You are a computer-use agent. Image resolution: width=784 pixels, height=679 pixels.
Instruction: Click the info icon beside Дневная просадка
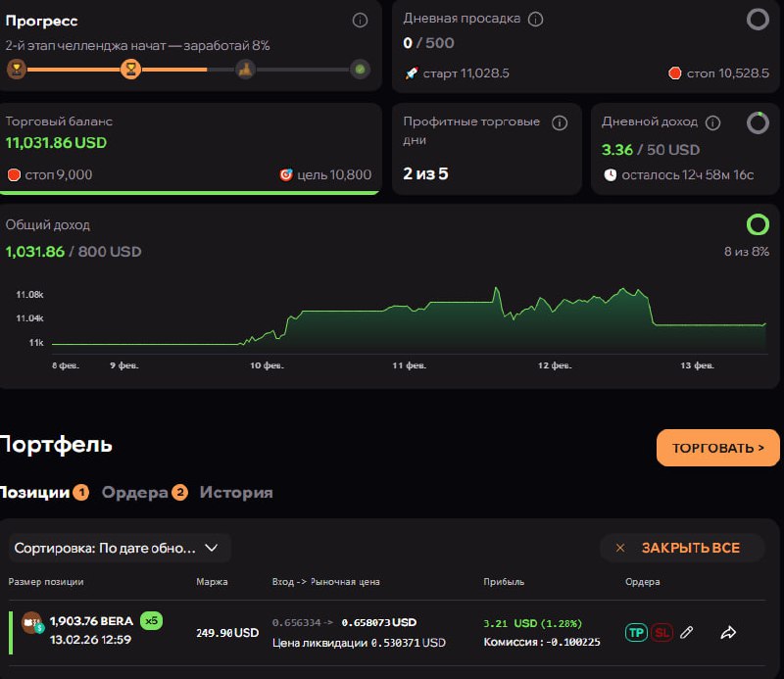[x=535, y=19]
